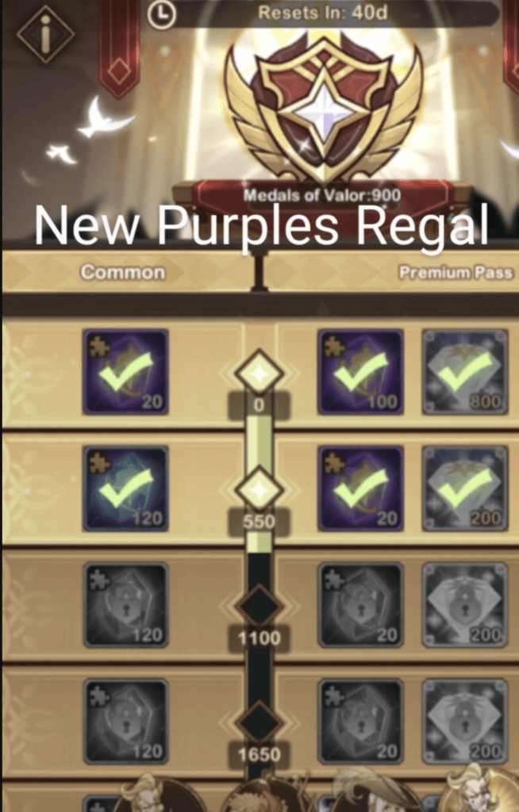This screenshot has width=519, height=812.
Task: Switch to the Common column header
Action: (123, 273)
